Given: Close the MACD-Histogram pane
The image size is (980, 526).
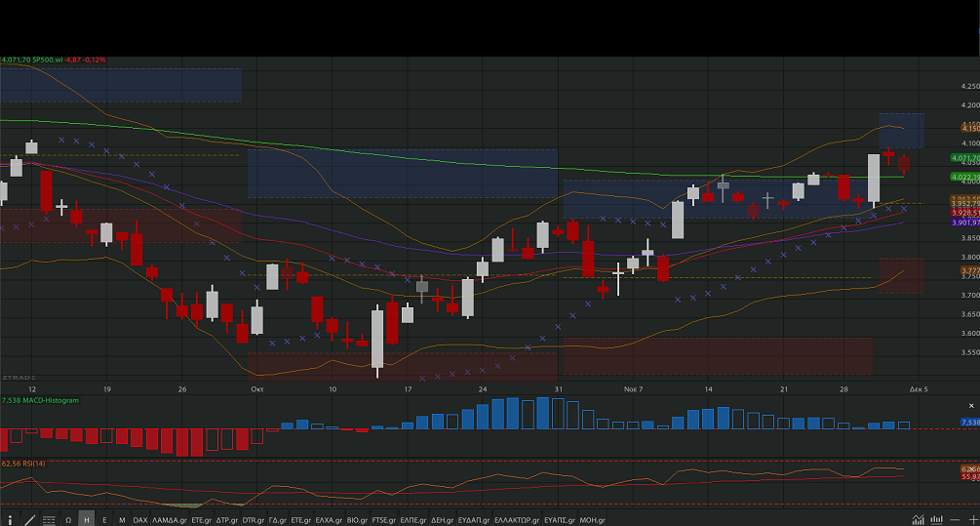Looking at the screenshot, I should click(971, 406).
